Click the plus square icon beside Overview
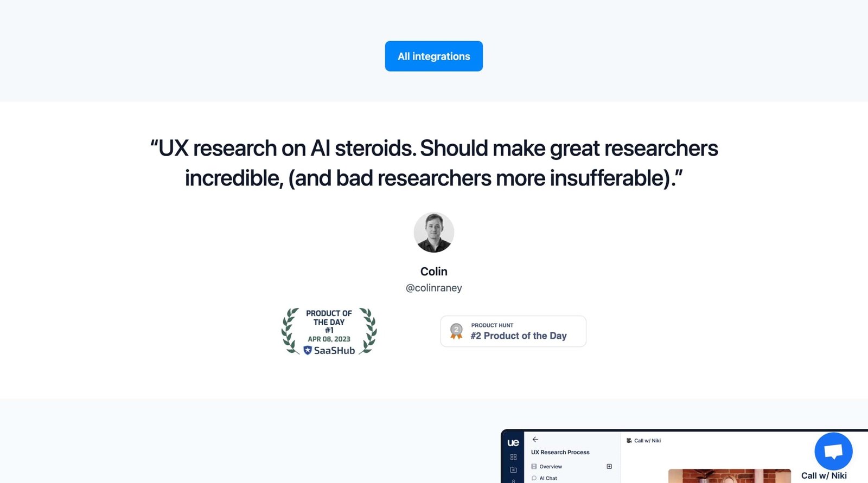The width and height of the screenshot is (868, 483). click(x=609, y=467)
